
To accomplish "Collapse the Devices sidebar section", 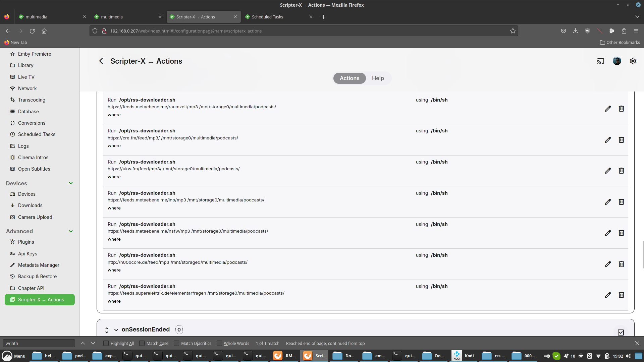I will click(x=71, y=183).
